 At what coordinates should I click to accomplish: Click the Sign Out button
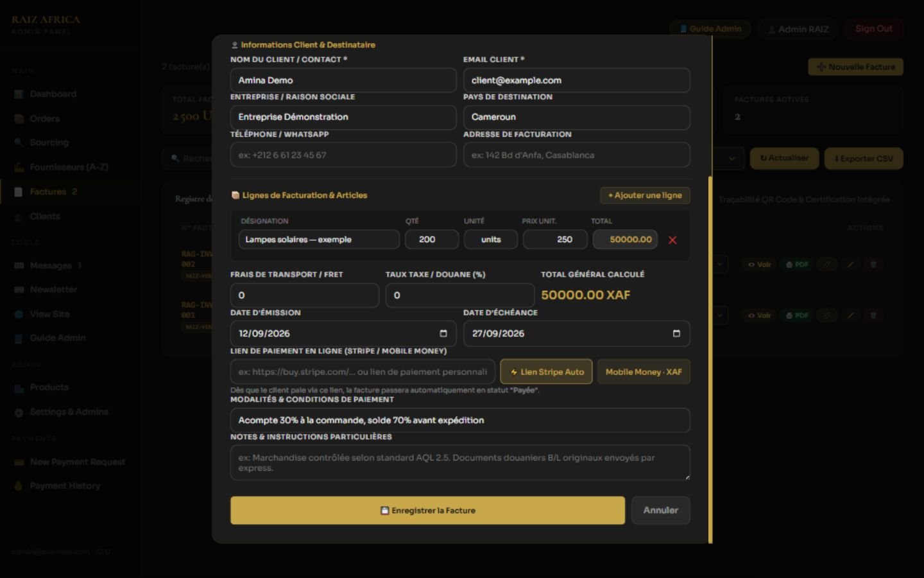pyautogui.click(x=873, y=29)
